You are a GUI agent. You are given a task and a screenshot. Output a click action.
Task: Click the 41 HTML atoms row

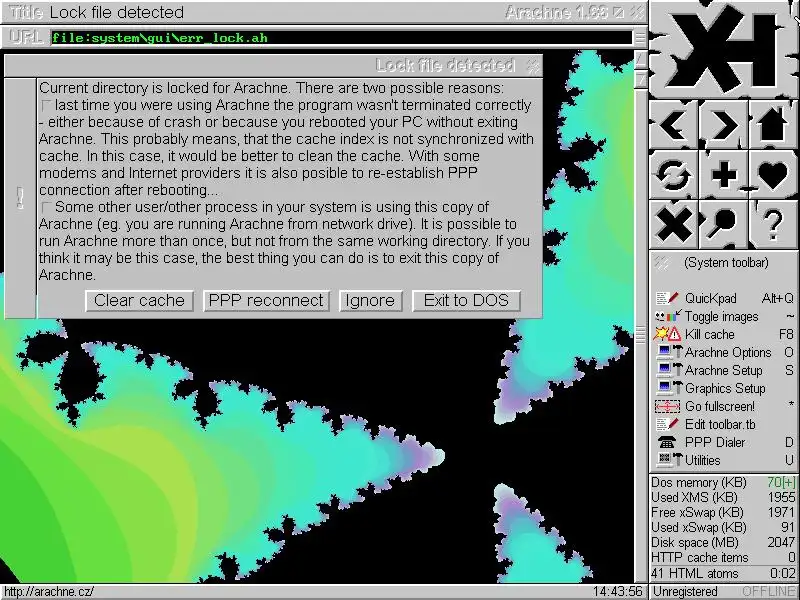coord(723,573)
